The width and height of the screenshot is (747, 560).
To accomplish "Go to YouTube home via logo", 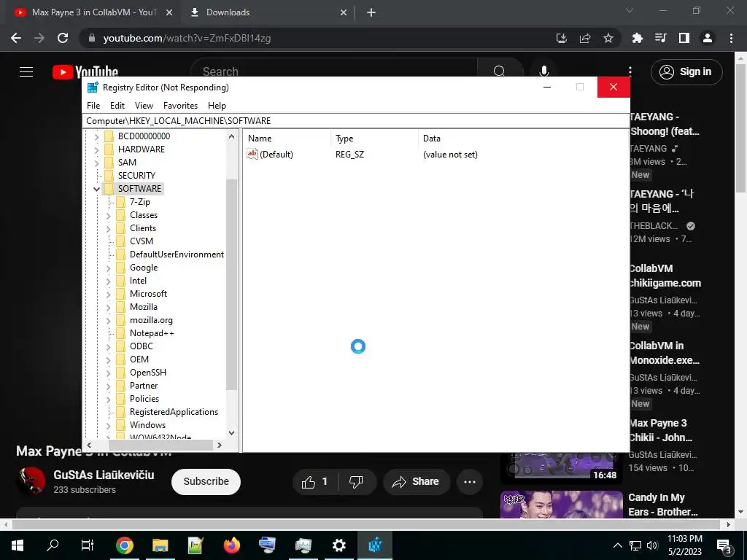I will click(x=85, y=71).
